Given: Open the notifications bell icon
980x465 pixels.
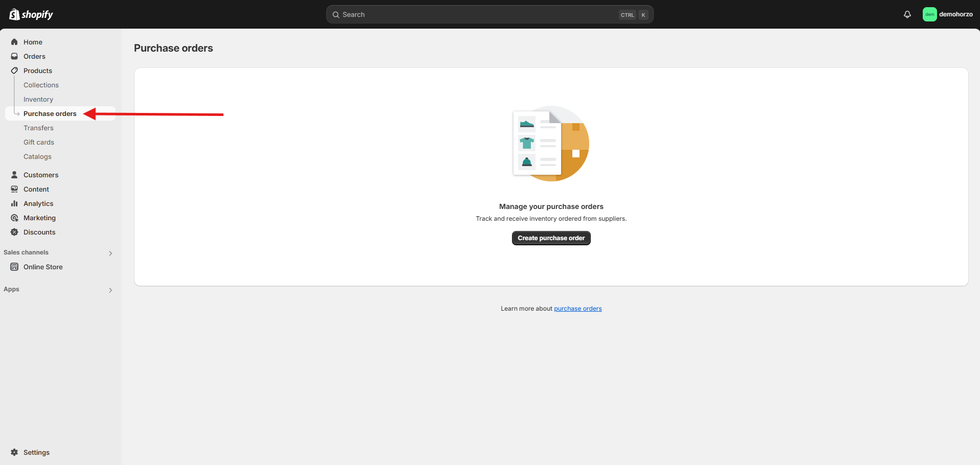Looking at the screenshot, I should (x=907, y=14).
